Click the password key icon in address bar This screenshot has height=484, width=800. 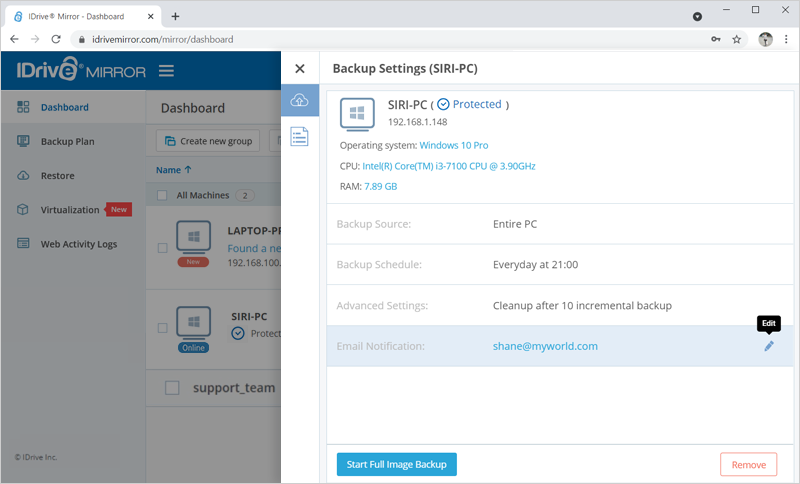715,40
